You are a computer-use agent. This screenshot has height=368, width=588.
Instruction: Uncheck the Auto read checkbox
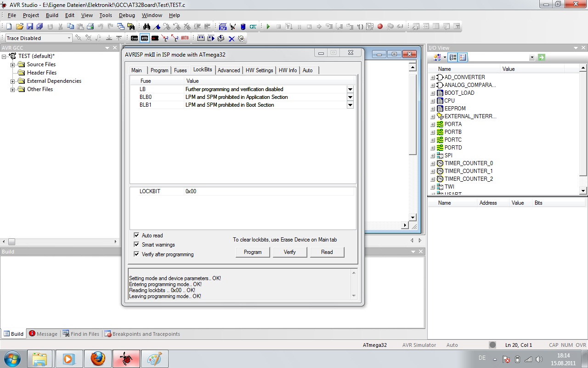[136, 235]
